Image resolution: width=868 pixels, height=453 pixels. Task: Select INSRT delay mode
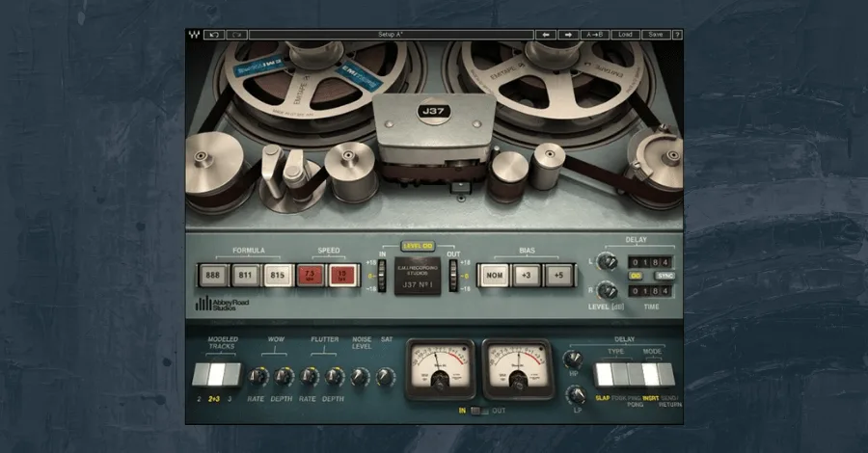[x=650, y=375]
